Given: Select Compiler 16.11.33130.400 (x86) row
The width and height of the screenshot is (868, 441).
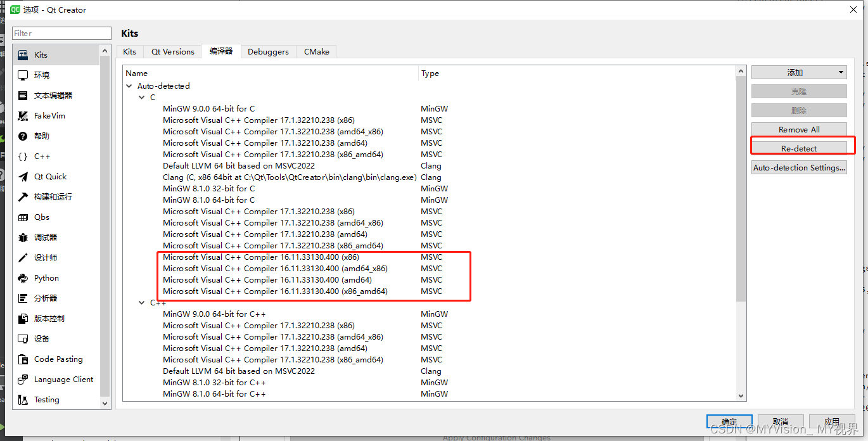Looking at the screenshot, I should pos(261,257).
